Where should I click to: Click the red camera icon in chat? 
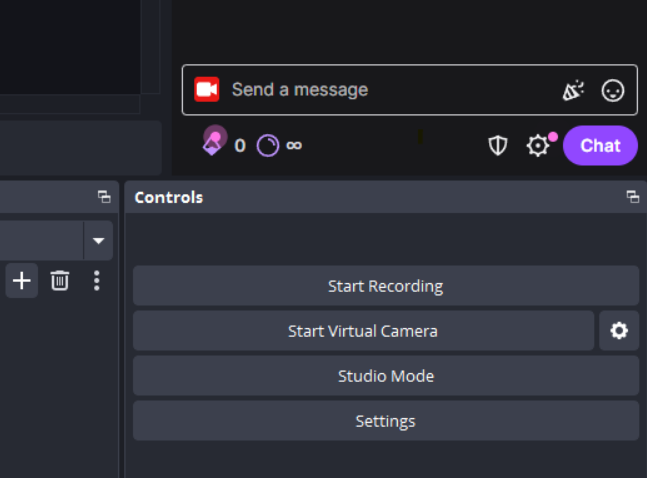click(x=207, y=89)
